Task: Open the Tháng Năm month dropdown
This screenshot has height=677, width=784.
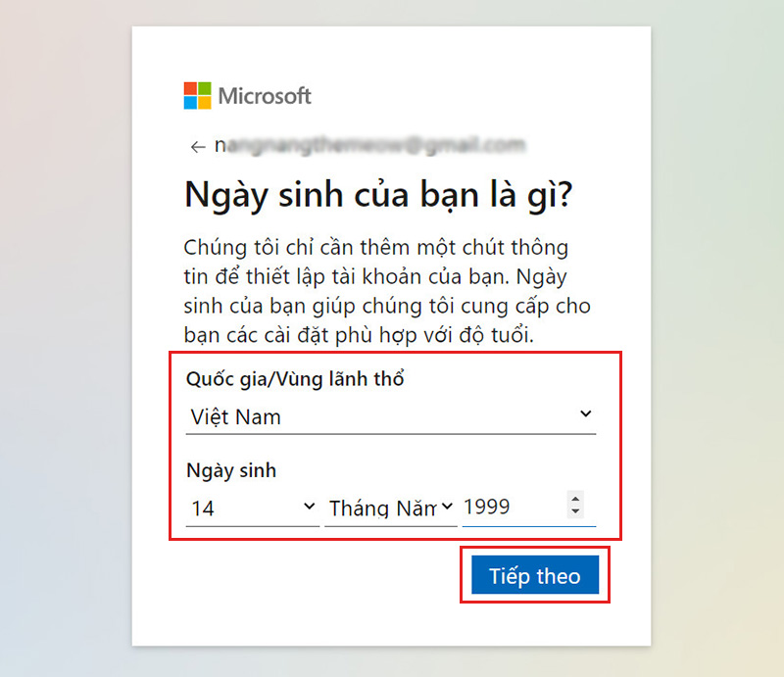Action: 391,508
